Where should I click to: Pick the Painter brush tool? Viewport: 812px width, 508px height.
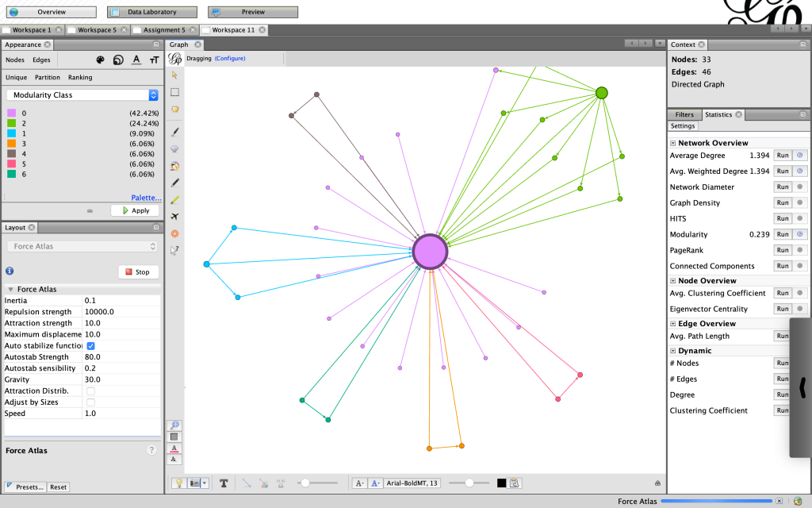(x=174, y=132)
